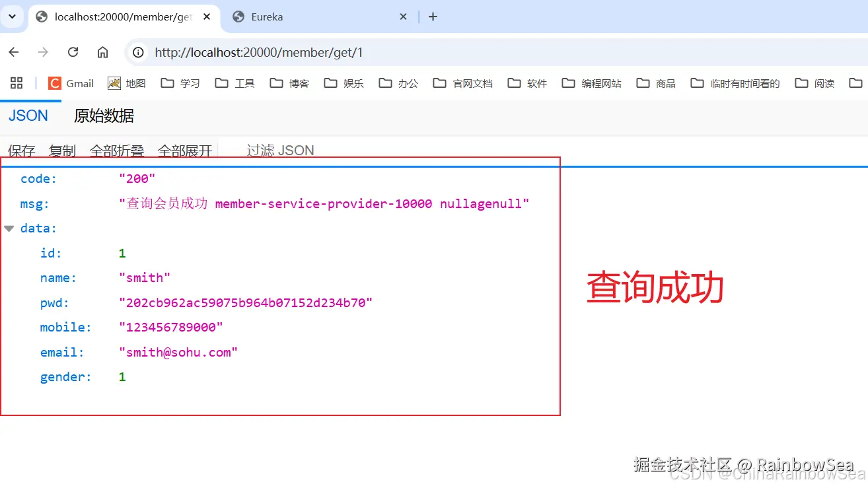Open the 娱乐 bookmark folder

coord(344,83)
